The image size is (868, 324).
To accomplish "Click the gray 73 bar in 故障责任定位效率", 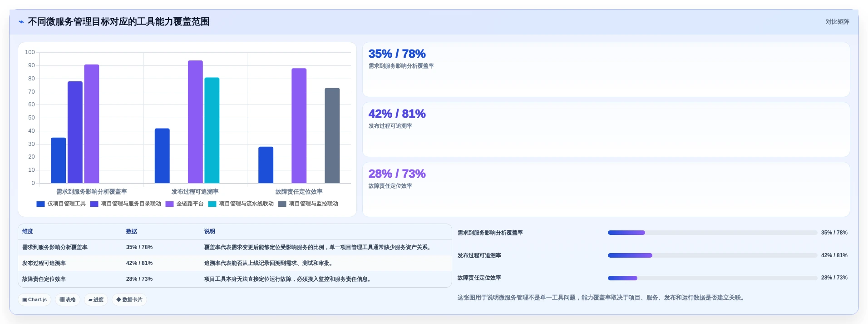I will click(x=332, y=135).
